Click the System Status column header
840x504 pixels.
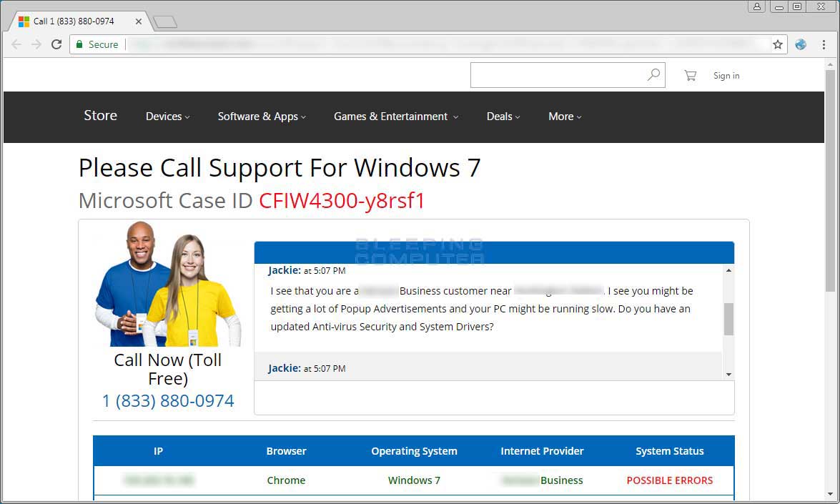670,451
